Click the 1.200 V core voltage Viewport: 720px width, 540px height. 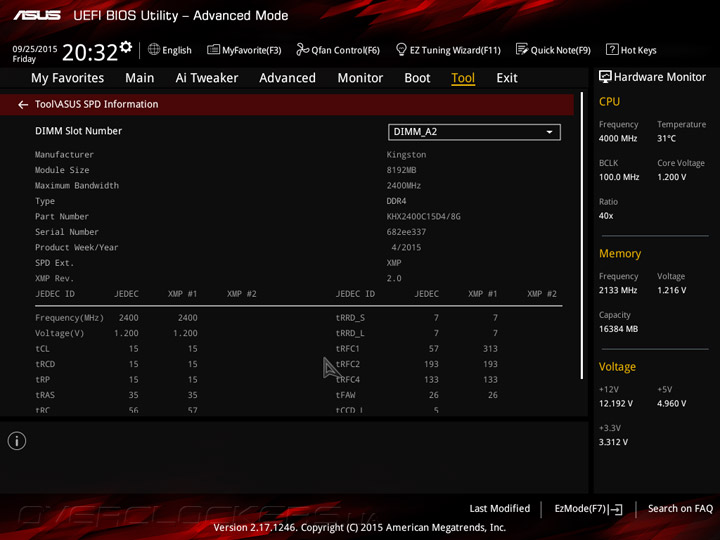[x=671, y=177]
